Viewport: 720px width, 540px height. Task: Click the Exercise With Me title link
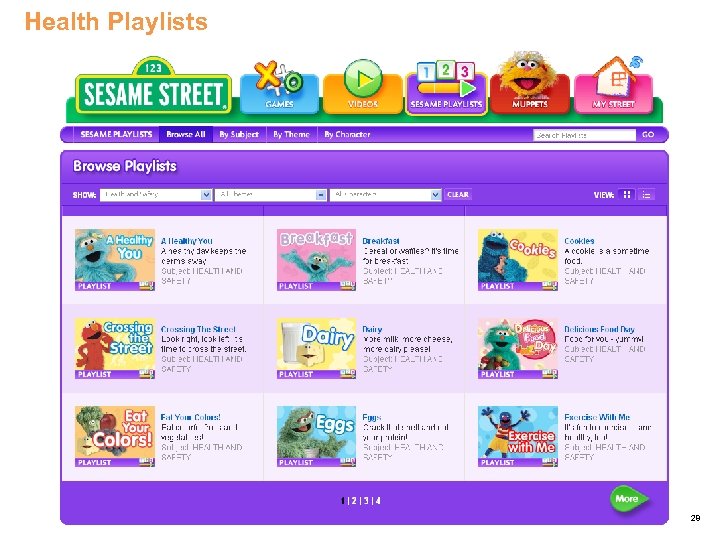point(597,417)
